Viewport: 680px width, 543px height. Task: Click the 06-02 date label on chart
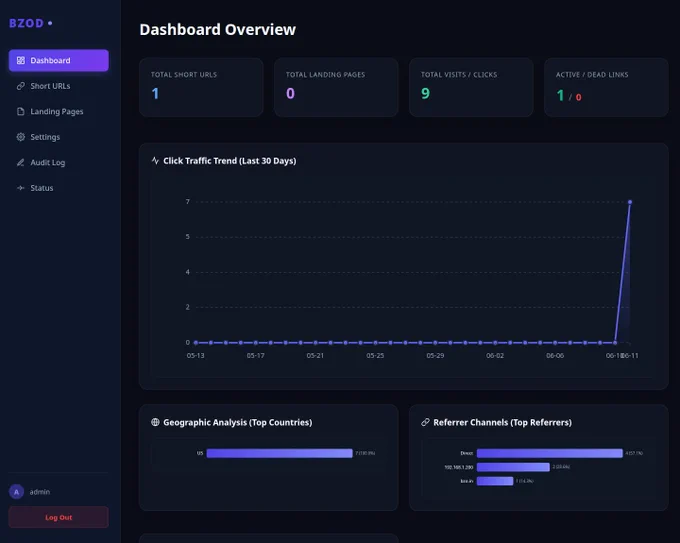coord(495,356)
